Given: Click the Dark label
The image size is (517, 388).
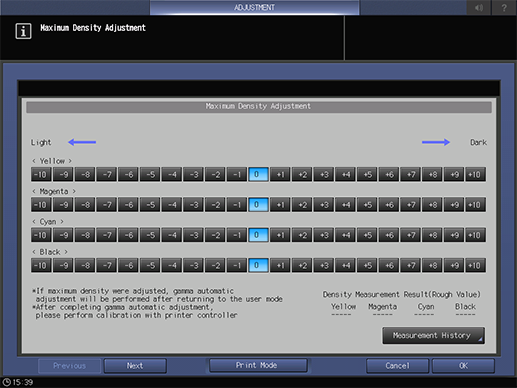Looking at the screenshot, I should pyautogui.click(x=478, y=142).
